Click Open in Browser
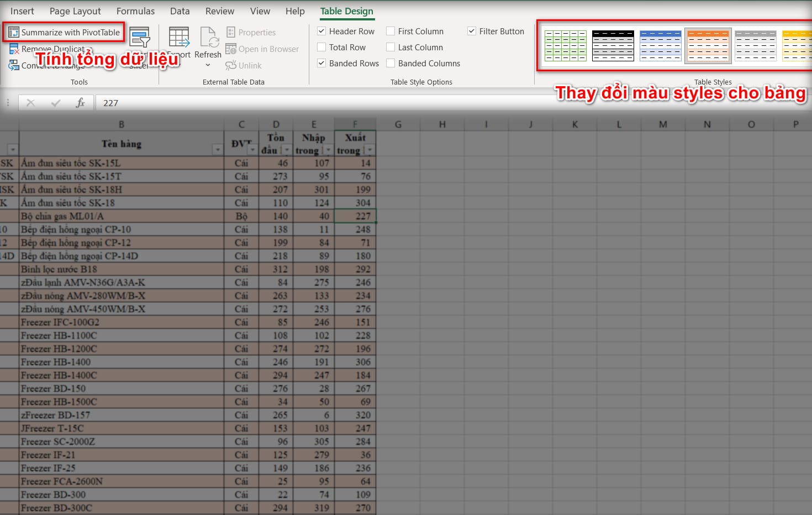The height and width of the screenshot is (515, 812). tap(262, 49)
